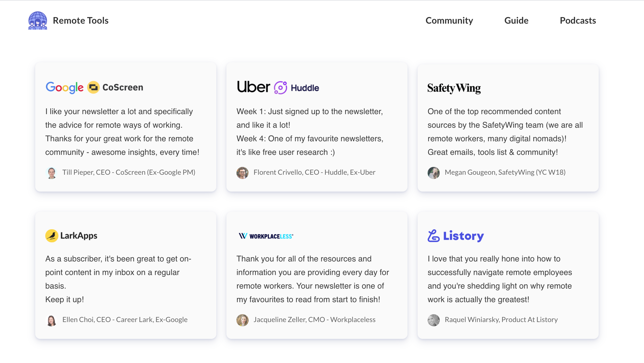Click the blue Listory logo

[x=456, y=236]
